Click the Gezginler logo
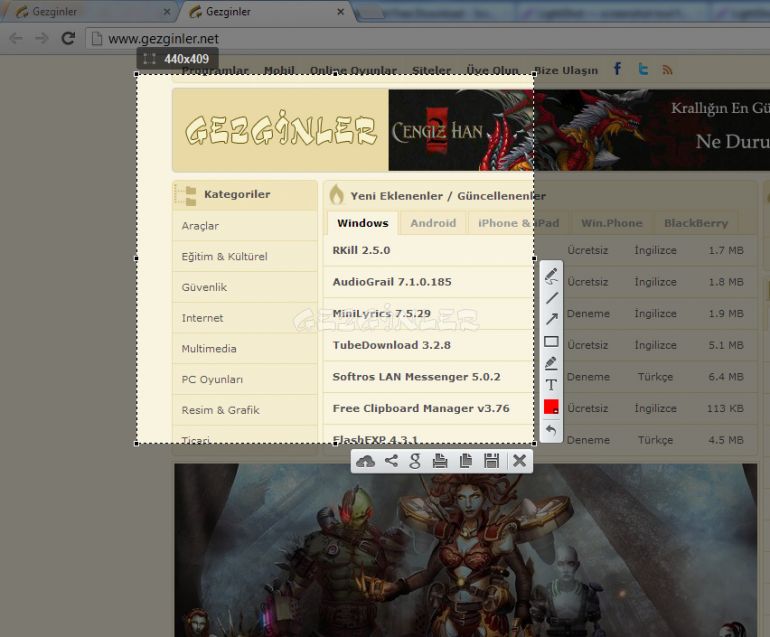Image resolution: width=770 pixels, height=637 pixels. click(280, 130)
